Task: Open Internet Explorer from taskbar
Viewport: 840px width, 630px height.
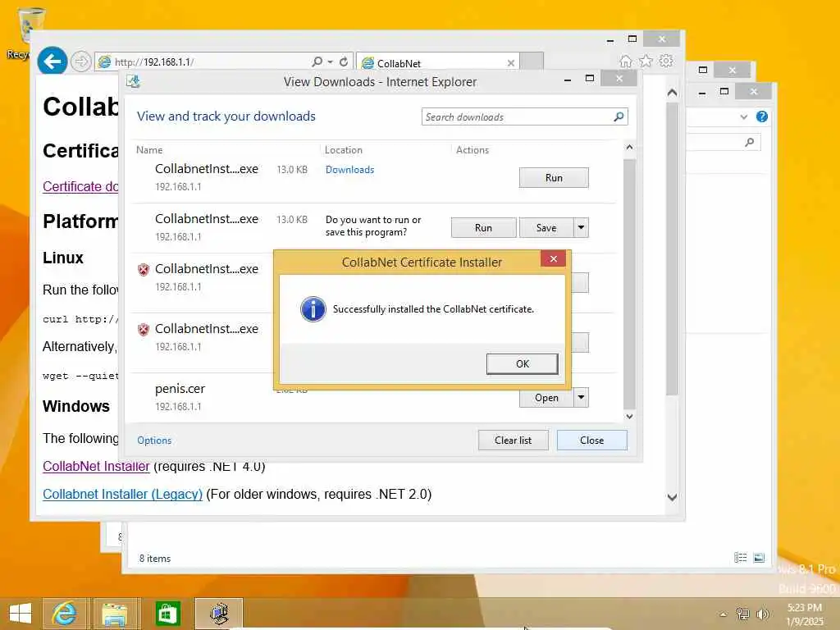Action: [64, 614]
